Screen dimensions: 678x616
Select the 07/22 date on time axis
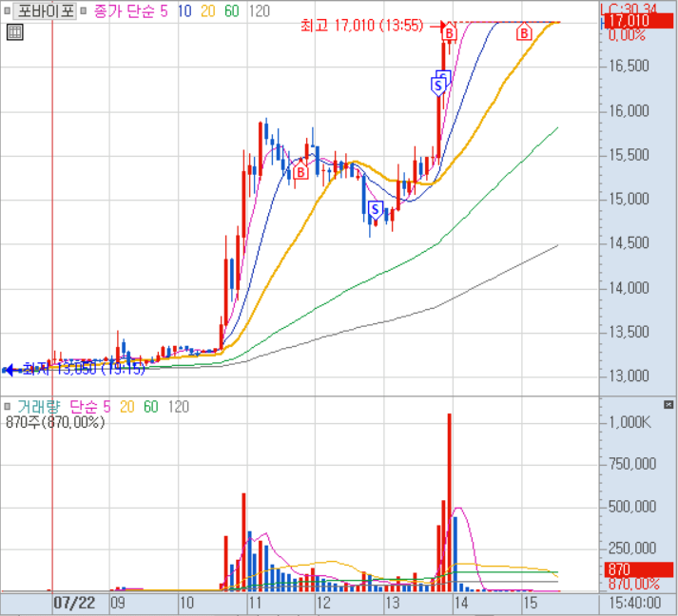[x=74, y=604]
